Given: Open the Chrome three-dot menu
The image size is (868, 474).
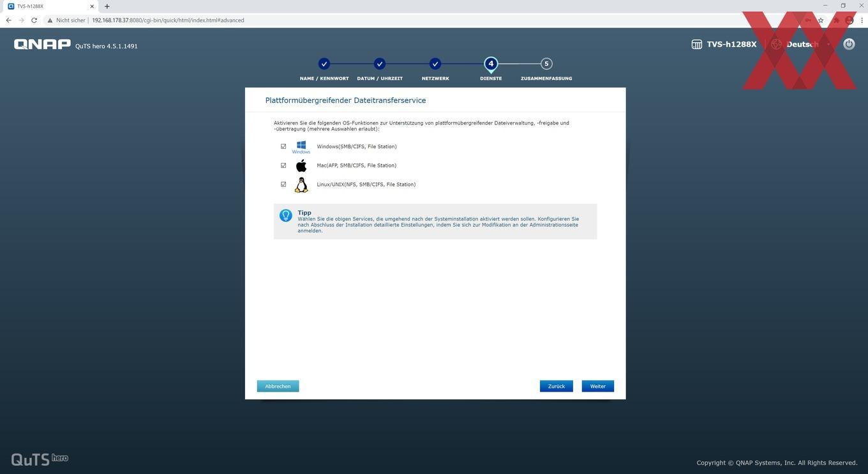Looking at the screenshot, I should click(862, 20).
